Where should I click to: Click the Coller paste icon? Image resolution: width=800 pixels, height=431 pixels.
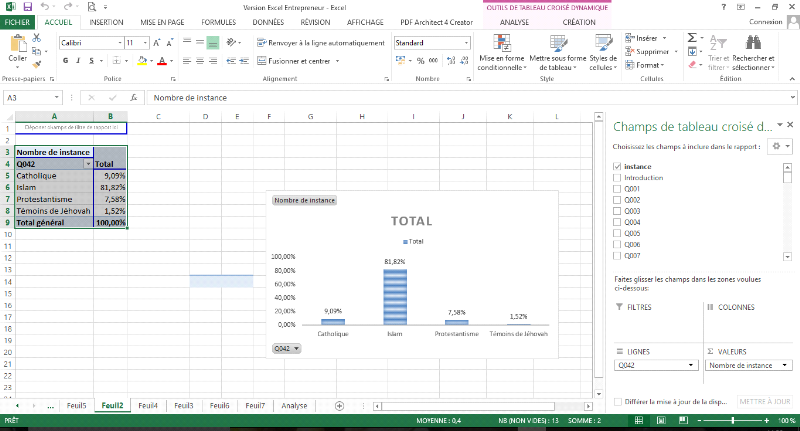(x=17, y=46)
